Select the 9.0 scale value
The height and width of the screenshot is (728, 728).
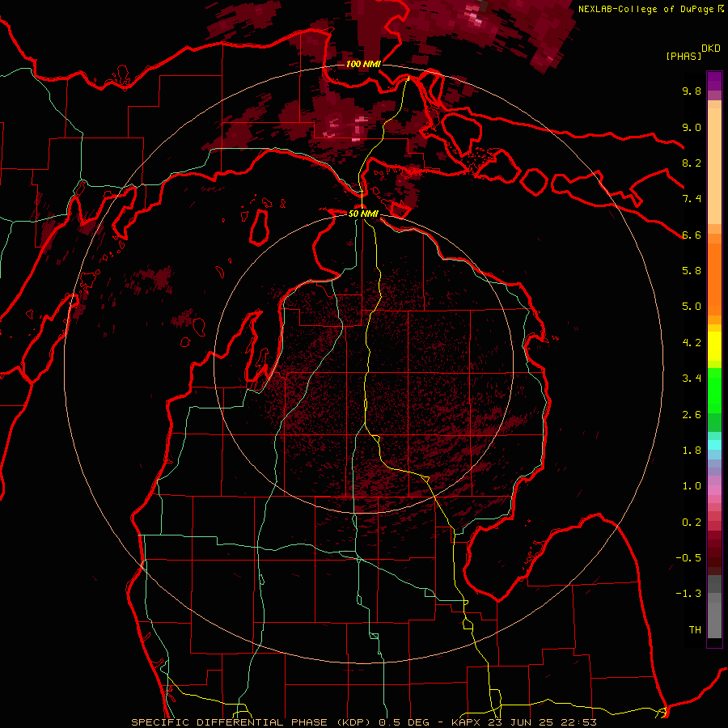click(x=692, y=127)
